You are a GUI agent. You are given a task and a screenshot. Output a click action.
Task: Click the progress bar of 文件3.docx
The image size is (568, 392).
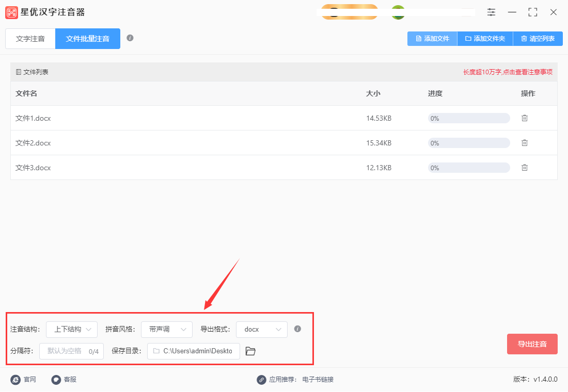(469, 168)
